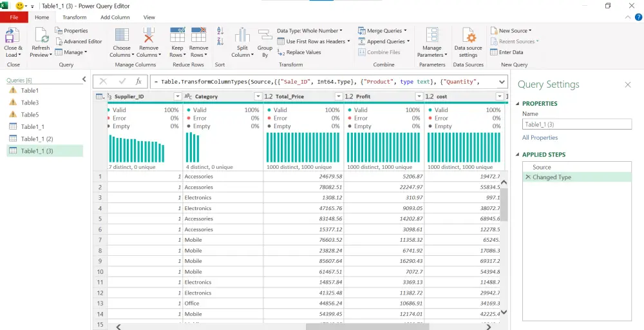Click the Remove Rows icon
Image resolution: width=644 pixels, height=330 pixels.
[x=198, y=35]
